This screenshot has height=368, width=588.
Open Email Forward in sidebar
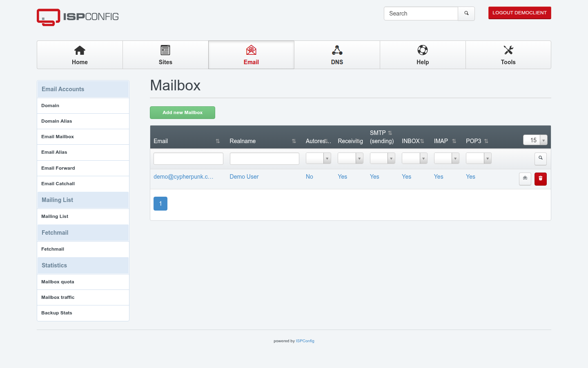click(83, 168)
